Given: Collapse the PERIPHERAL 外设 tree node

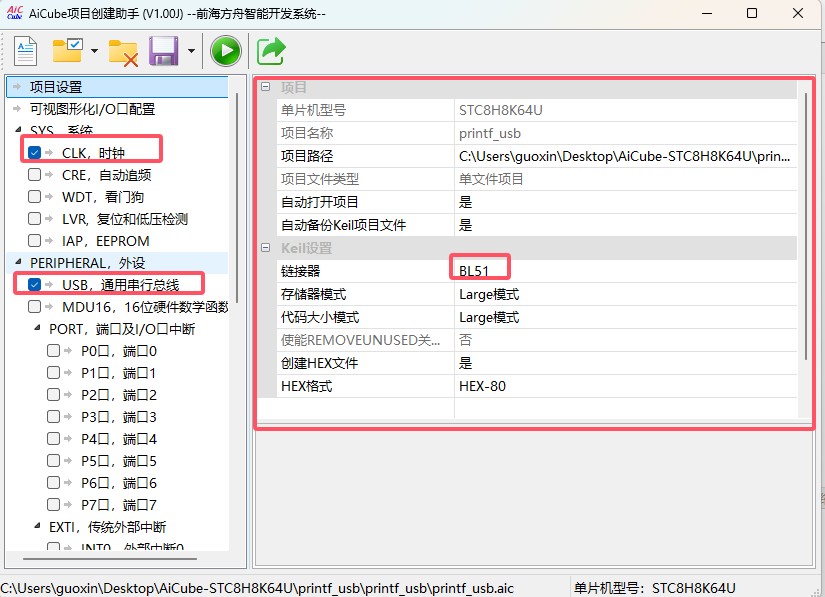Looking at the screenshot, I should [x=18, y=262].
